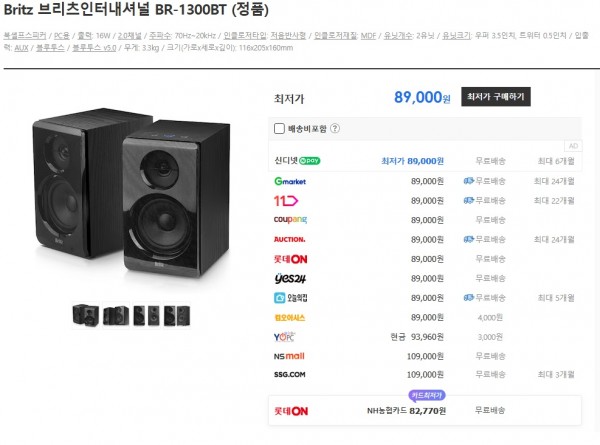Click the 롯데ON logo in card lowest price row
This screenshot has height=445, width=600.
pos(291,411)
